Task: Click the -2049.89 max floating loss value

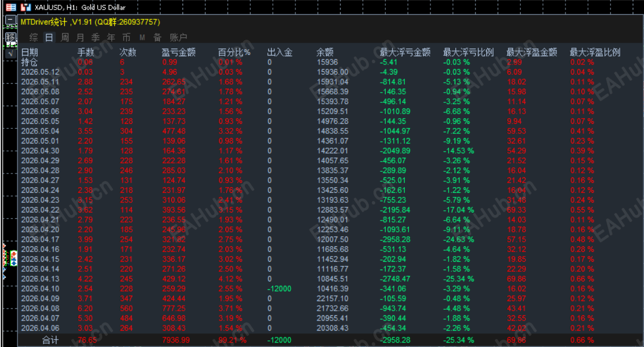Action: coord(395,151)
